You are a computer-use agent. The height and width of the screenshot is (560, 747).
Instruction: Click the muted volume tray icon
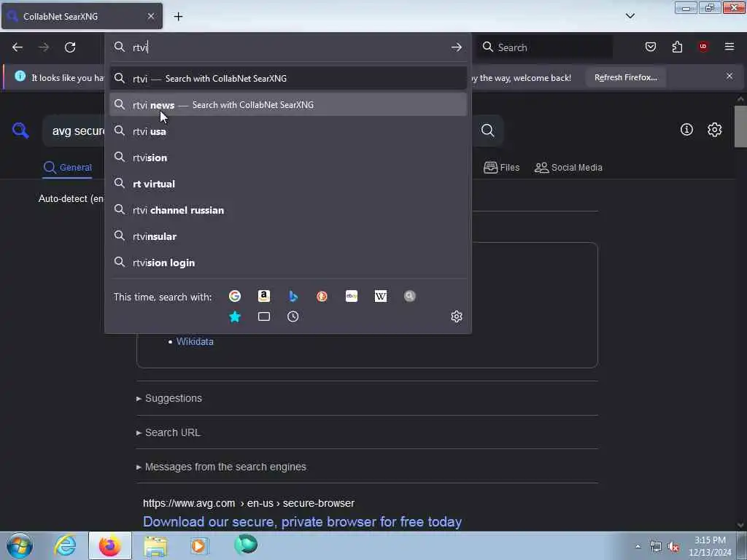pos(673,547)
